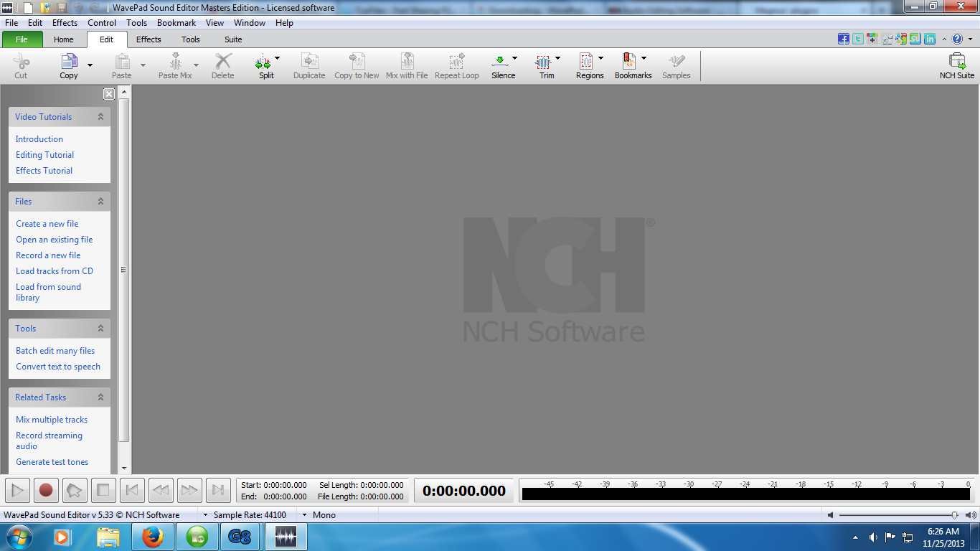This screenshot has height=551, width=980.
Task: Click the Windows Start button
Action: pos(19,537)
